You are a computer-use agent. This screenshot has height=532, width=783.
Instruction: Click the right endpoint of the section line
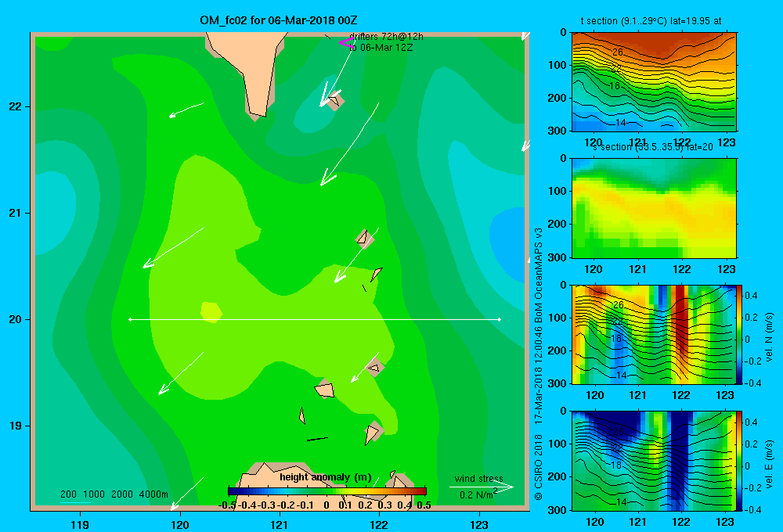500,319
